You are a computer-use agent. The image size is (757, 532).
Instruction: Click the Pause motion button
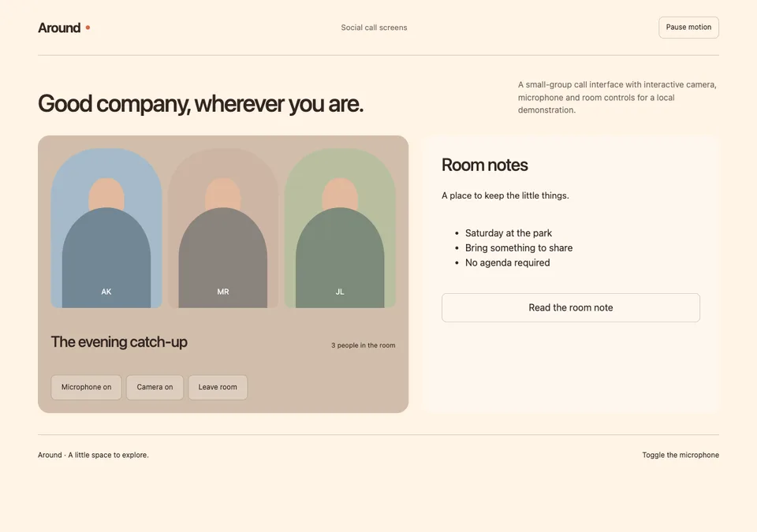tap(688, 28)
